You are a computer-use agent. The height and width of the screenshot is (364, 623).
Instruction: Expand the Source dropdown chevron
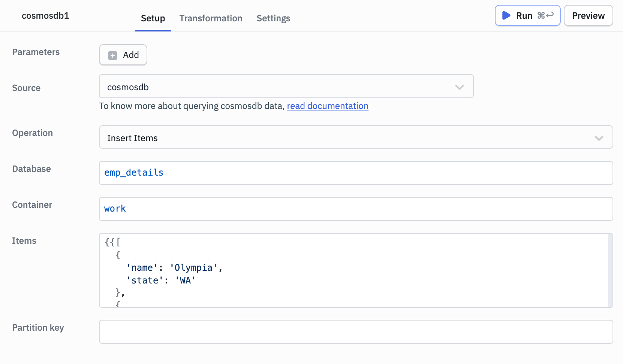click(x=459, y=87)
